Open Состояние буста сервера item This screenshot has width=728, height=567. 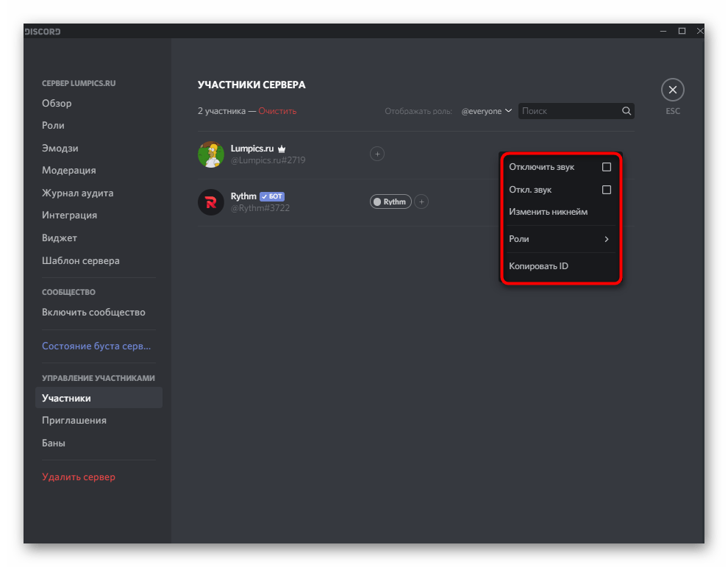pyautogui.click(x=96, y=346)
